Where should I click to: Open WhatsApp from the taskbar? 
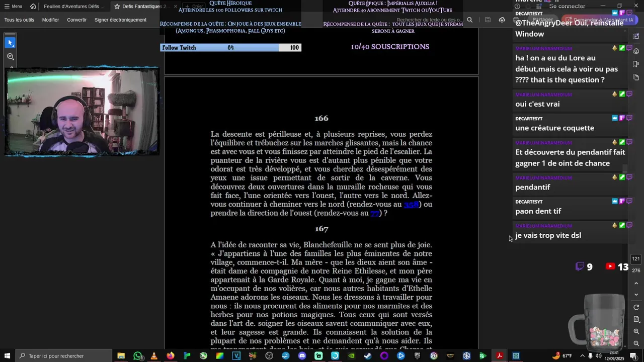point(138,355)
